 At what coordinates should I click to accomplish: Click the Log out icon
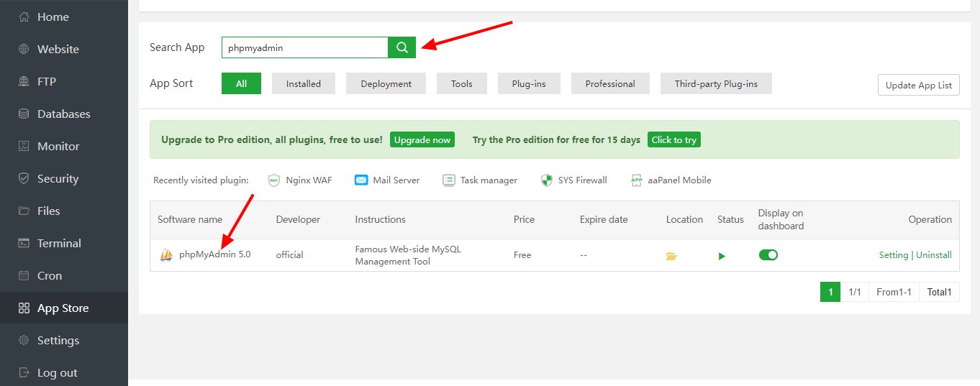click(x=24, y=372)
